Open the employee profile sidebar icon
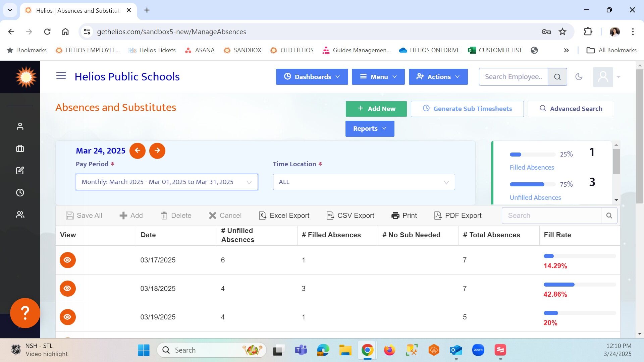This screenshot has height=362, width=644. click(20, 126)
